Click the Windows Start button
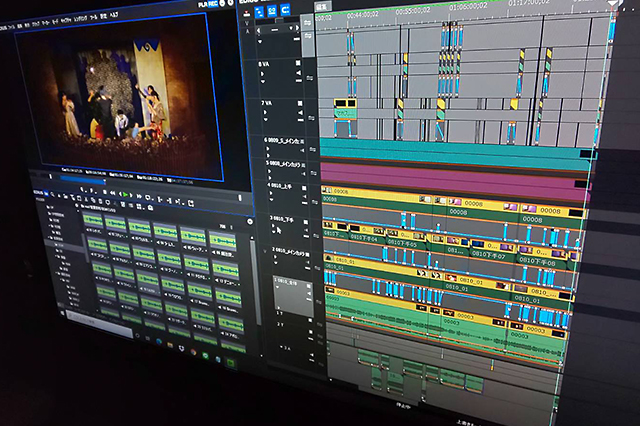The width and height of the screenshot is (640, 426). [x=62, y=313]
